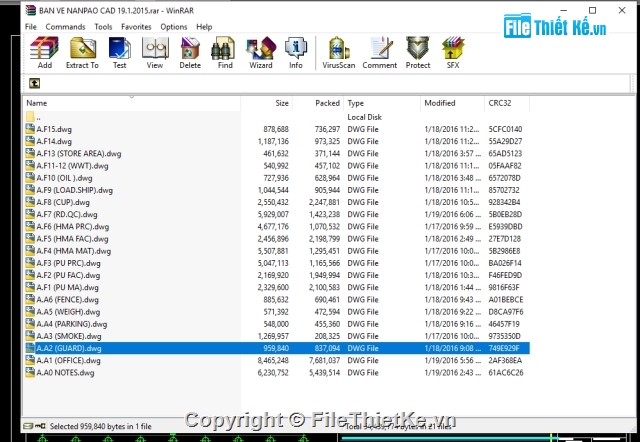The width and height of the screenshot is (640, 442).
Task: Convert archive with SFX icon
Action: tap(453, 52)
